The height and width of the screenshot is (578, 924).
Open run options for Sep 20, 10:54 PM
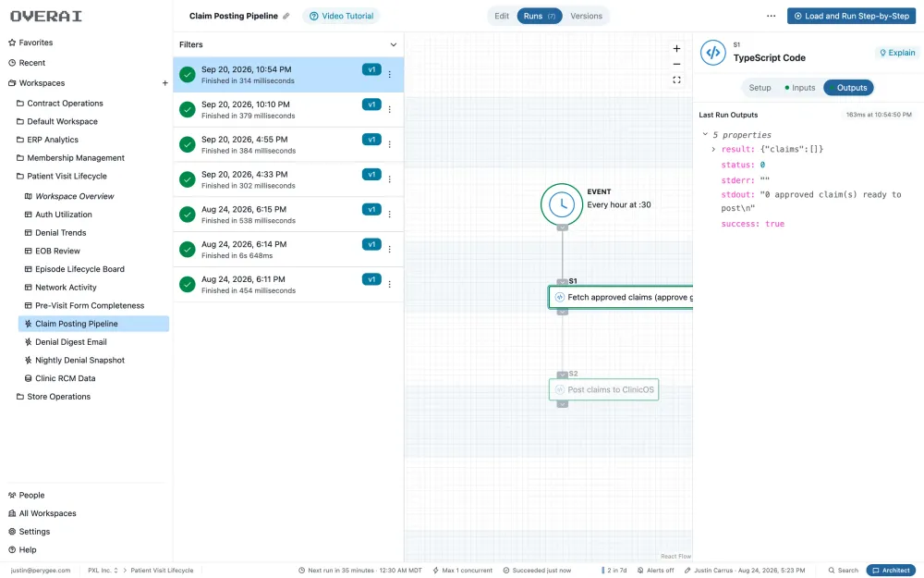tap(390, 74)
